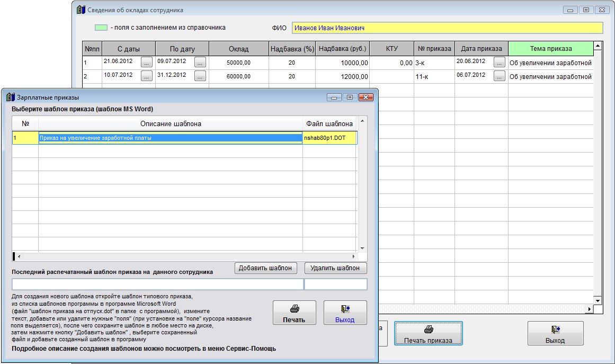Open date picker for 31.12.2012 end date
615x364 pixels.
(x=200, y=76)
